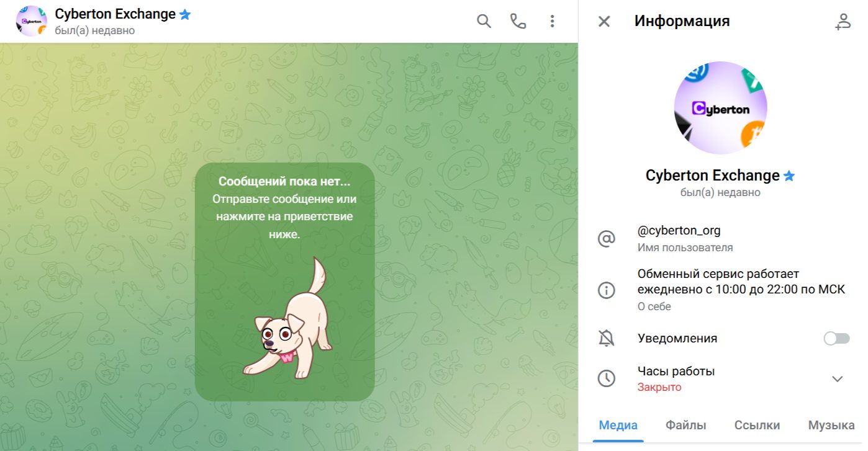
Task: Click the add contact icon
Action: point(843,22)
